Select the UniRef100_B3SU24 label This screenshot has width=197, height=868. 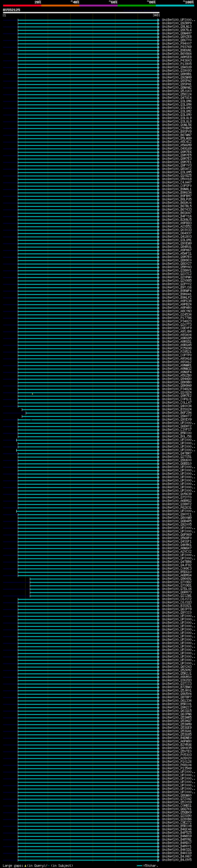click(177, 410)
